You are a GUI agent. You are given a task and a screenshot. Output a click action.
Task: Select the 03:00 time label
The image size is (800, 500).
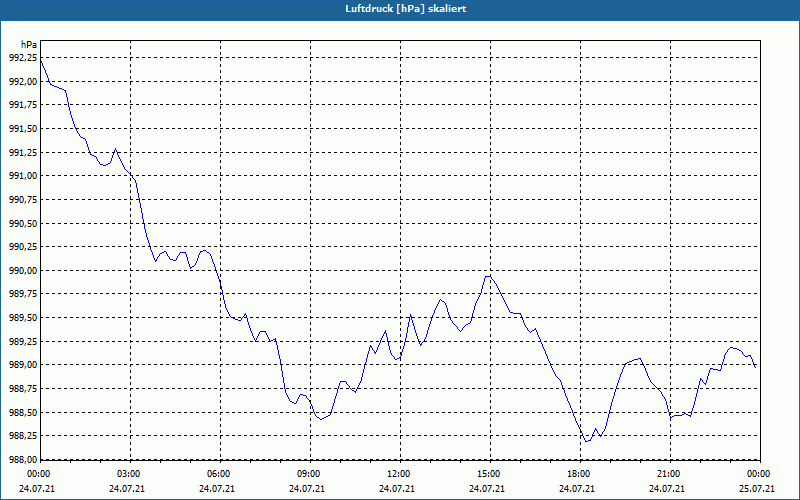point(127,474)
